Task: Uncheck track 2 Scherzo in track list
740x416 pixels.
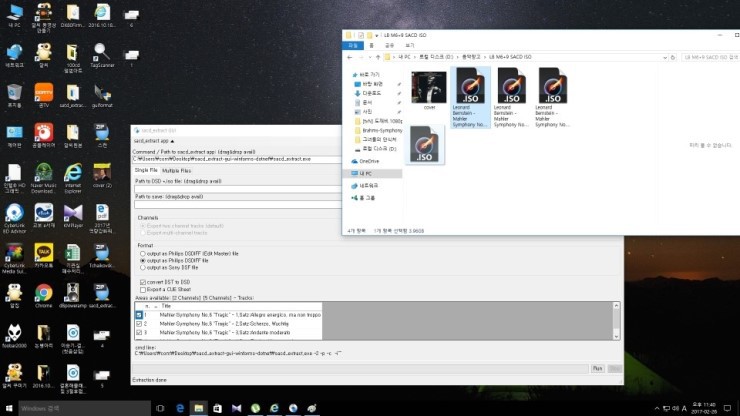Action: [139, 324]
